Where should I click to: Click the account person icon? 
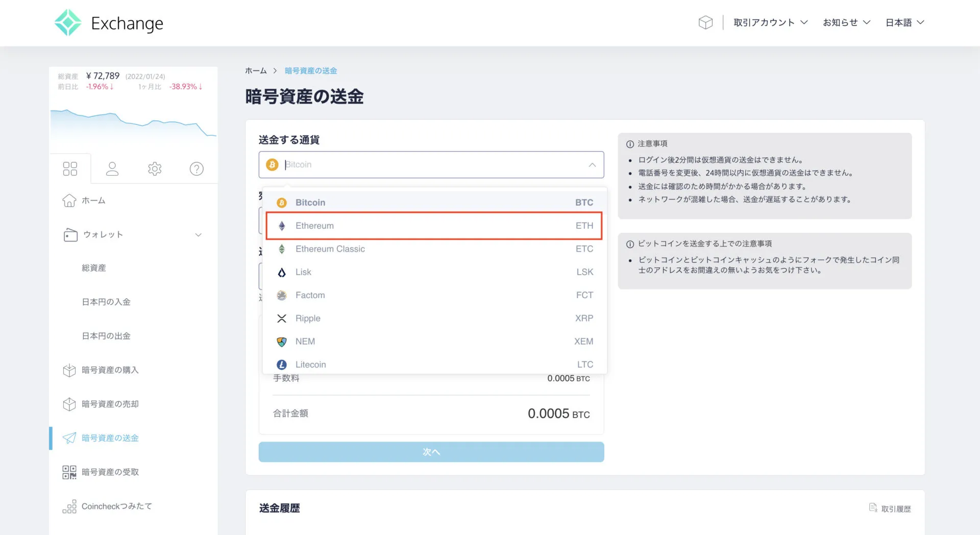coord(112,168)
